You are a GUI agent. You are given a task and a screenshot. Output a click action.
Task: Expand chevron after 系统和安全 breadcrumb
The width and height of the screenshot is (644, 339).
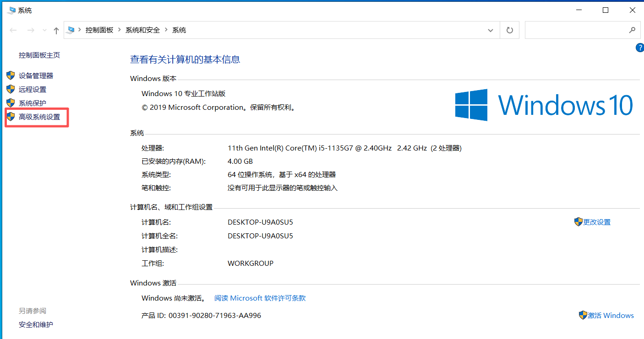click(x=166, y=30)
